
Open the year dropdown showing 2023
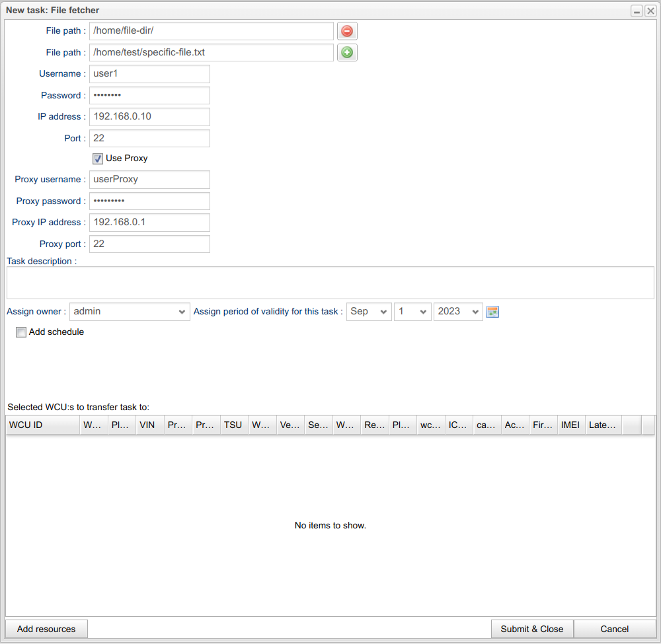(x=458, y=312)
